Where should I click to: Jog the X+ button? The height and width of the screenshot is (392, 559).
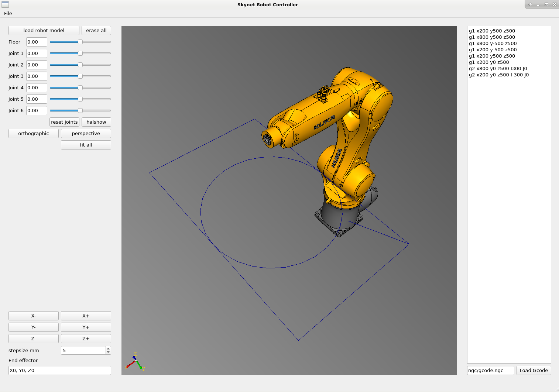[86, 316]
